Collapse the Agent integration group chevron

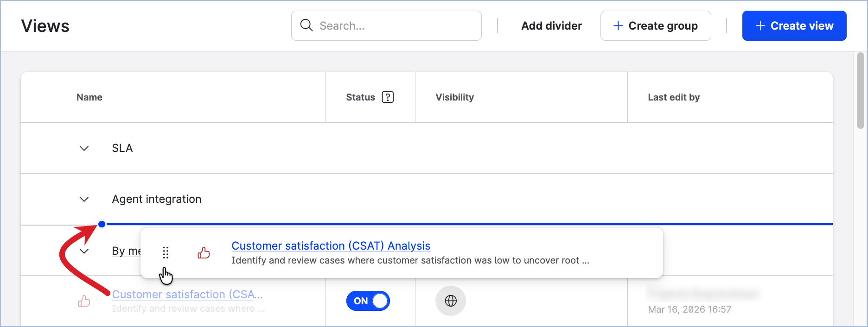click(x=84, y=199)
